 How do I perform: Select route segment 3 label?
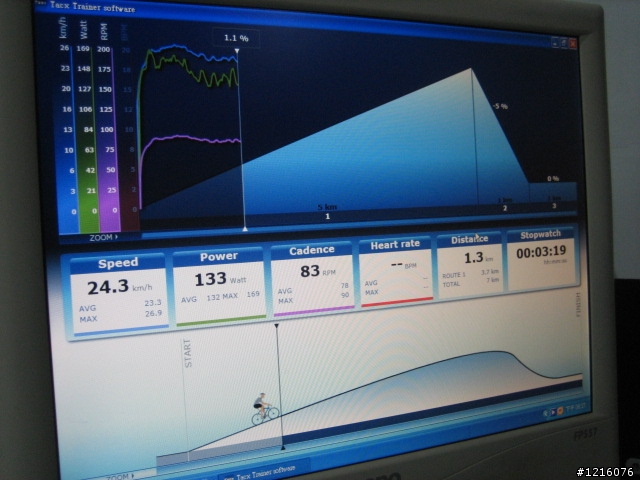click(554, 206)
